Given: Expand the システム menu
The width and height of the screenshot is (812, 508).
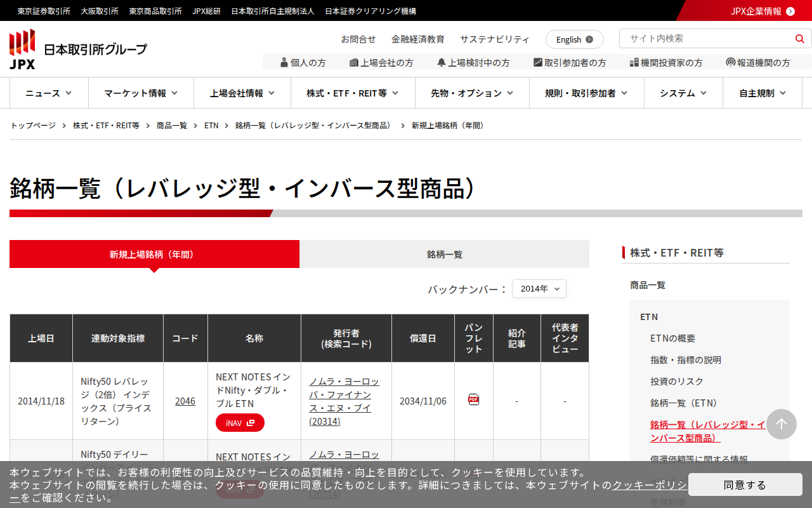Looking at the screenshot, I should pyautogui.click(x=683, y=93).
